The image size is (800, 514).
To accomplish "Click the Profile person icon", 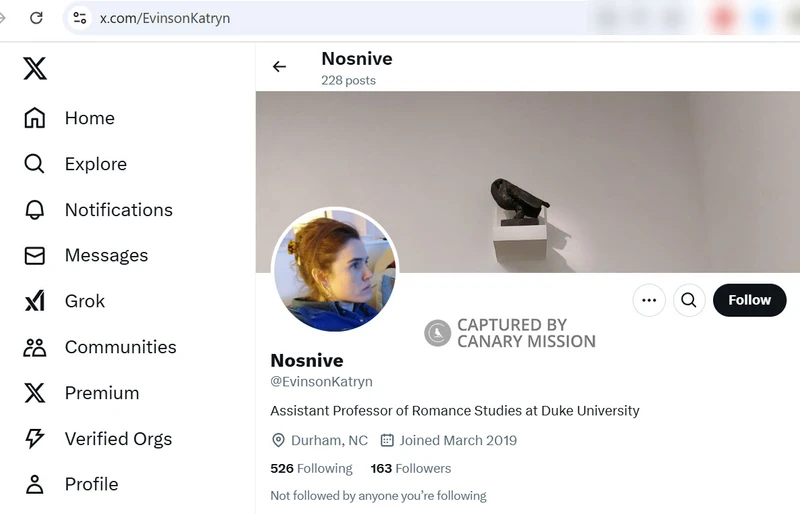I will point(35,484).
